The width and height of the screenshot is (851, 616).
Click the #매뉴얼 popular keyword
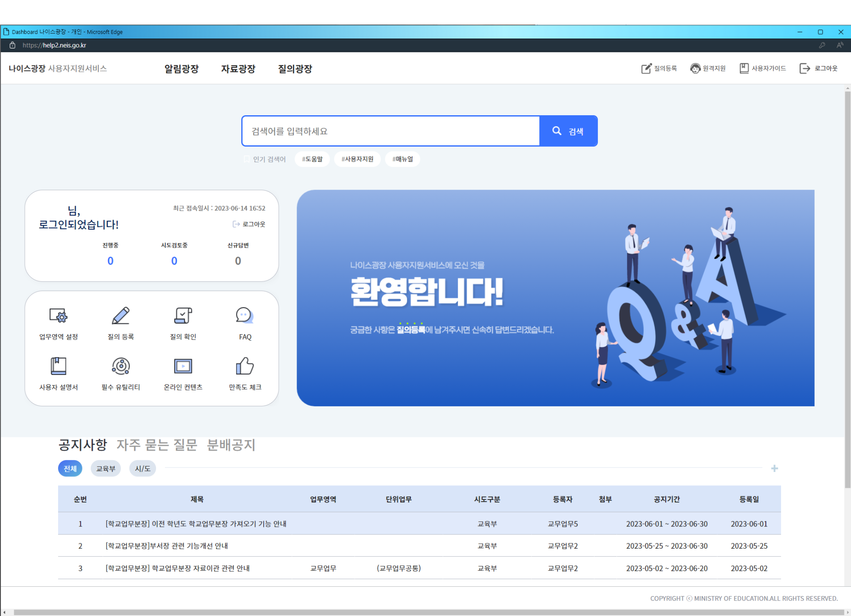pyautogui.click(x=402, y=159)
